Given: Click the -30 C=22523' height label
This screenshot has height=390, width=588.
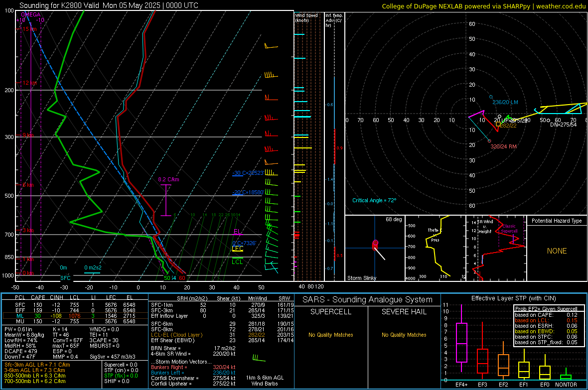Looking at the screenshot, I should click(x=248, y=173).
